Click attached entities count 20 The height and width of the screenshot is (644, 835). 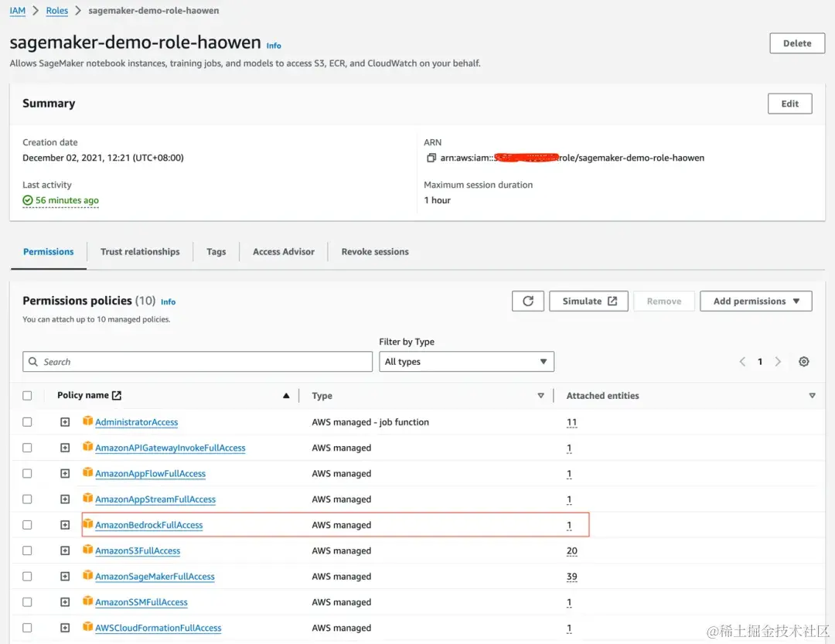pos(572,550)
